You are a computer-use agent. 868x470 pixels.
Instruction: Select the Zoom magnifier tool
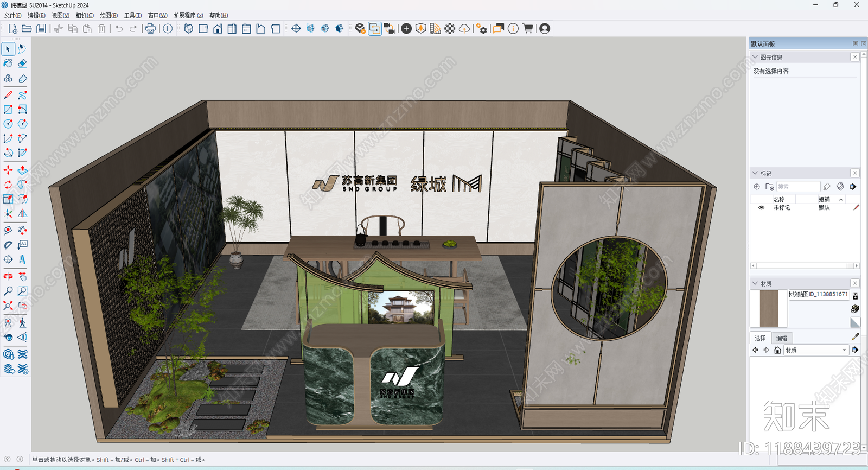pyautogui.click(x=8, y=291)
